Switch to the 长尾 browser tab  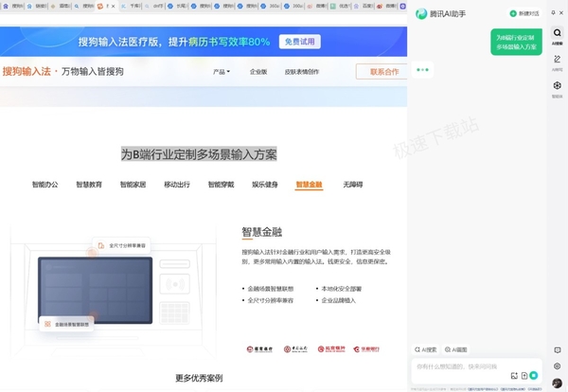178,7
